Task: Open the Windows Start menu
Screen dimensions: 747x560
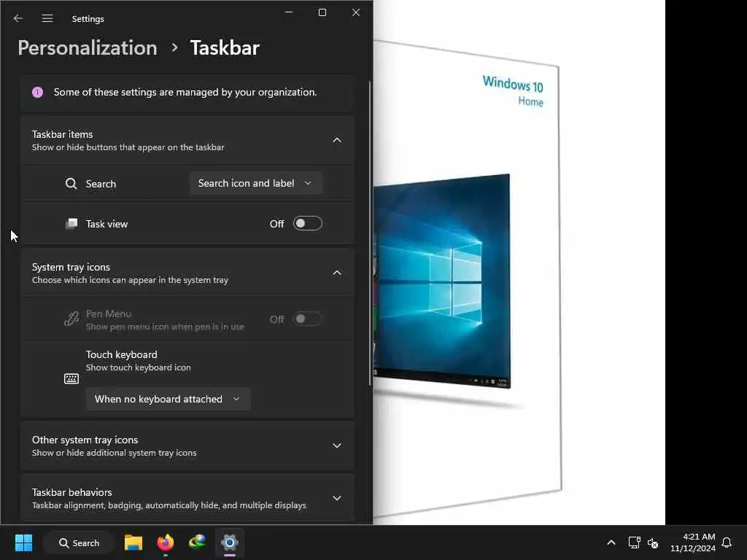Action: (23, 542)
